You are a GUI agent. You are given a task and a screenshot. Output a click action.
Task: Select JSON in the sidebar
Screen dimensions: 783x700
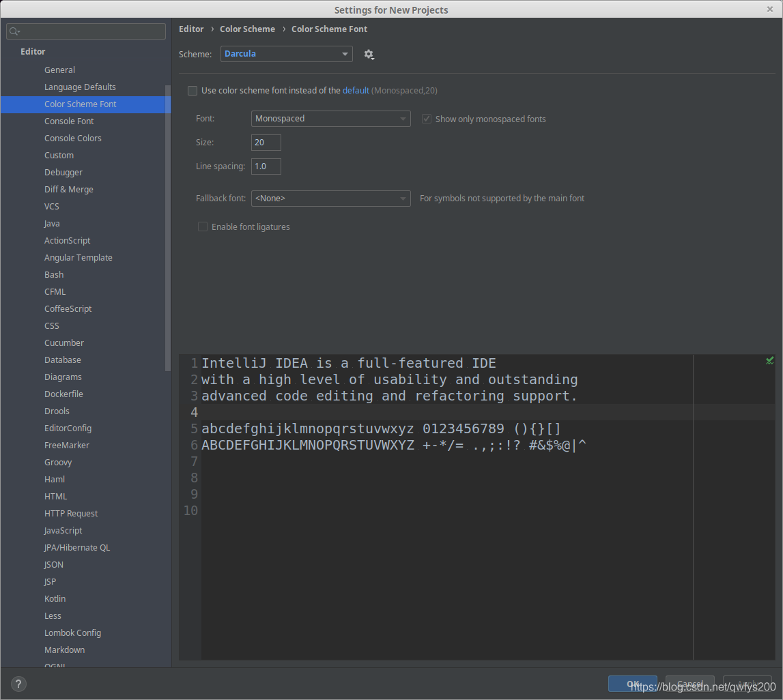(x=53, y=564)
